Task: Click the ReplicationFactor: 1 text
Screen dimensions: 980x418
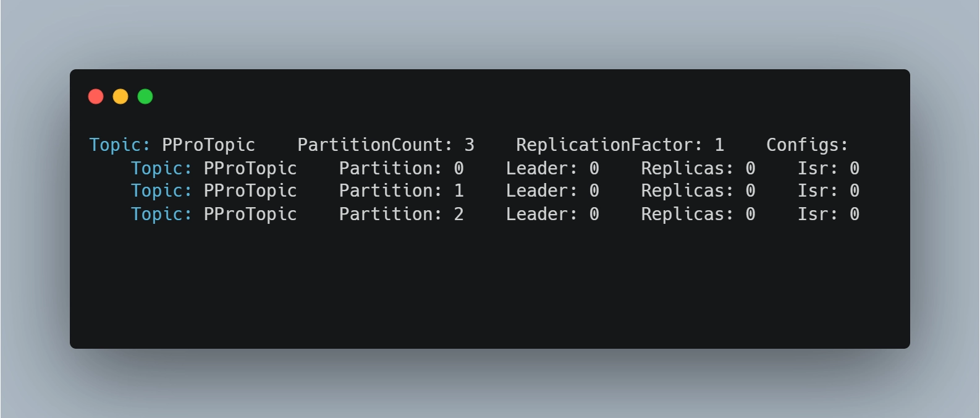Action: tap(620, 145)
